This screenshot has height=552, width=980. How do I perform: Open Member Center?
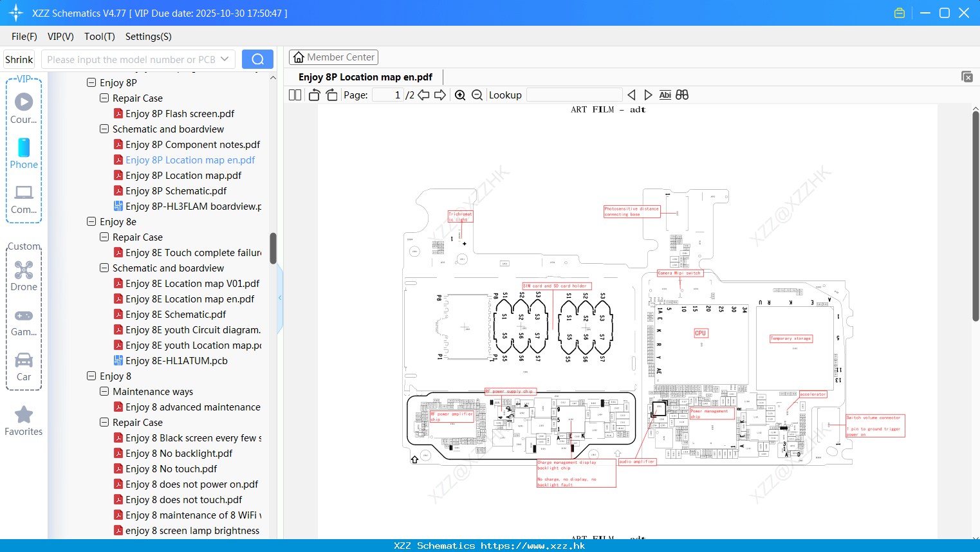click(333, 57)
